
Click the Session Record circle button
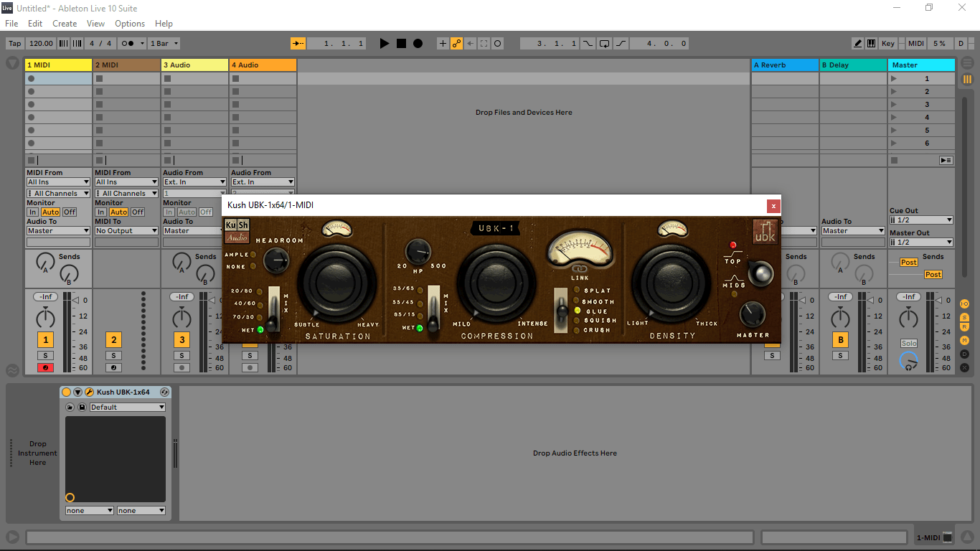(x=498, y=44)
